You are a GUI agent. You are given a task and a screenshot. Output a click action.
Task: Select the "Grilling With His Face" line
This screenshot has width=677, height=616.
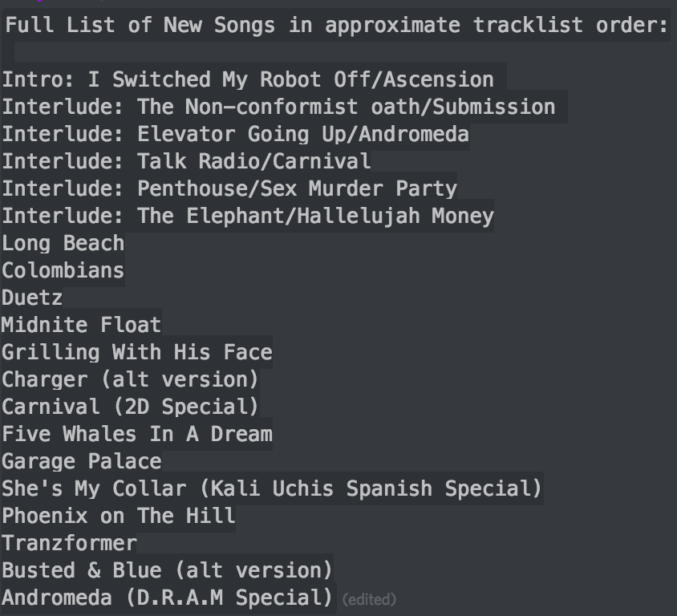[x=136, y=352]
